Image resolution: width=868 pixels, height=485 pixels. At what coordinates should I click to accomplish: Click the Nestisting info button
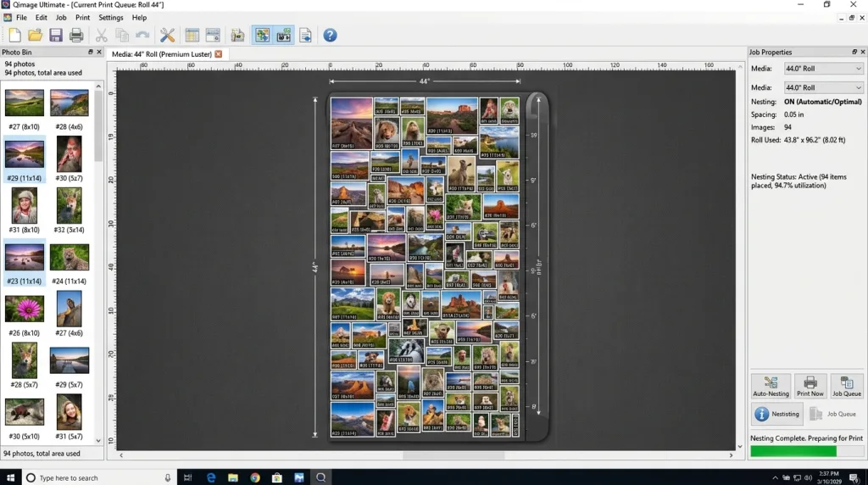tap(777, 414)
